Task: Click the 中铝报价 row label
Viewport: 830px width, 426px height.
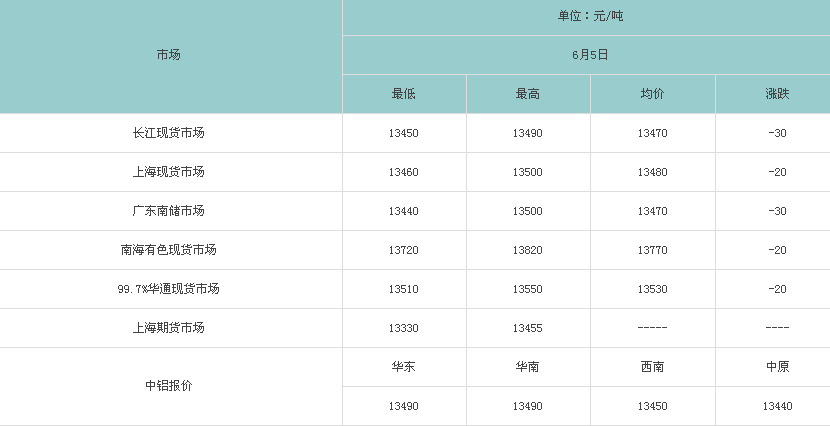Action: click(x=168, y=386)
